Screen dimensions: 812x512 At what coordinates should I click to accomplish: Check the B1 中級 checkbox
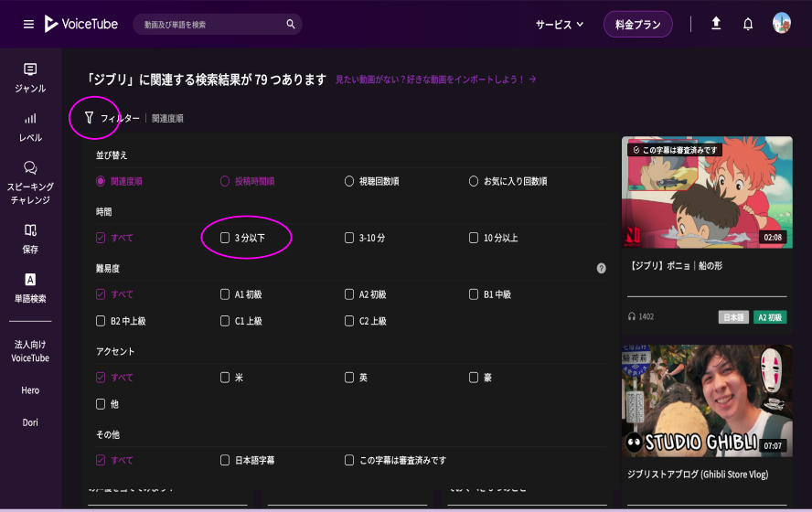coord(474,294)
